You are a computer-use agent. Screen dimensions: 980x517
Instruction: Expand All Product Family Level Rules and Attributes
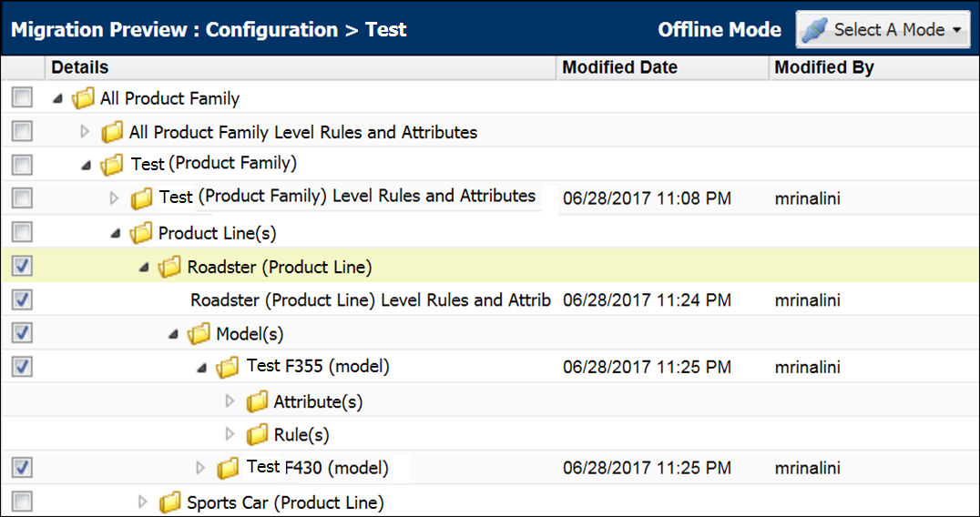[86, 132]
